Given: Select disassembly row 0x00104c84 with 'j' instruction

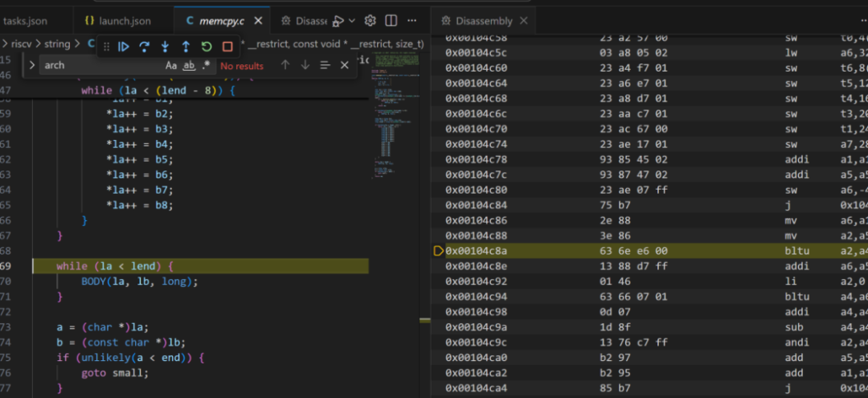Looking at the screenshot, I should pyautogui.click(x=649, y=205).
